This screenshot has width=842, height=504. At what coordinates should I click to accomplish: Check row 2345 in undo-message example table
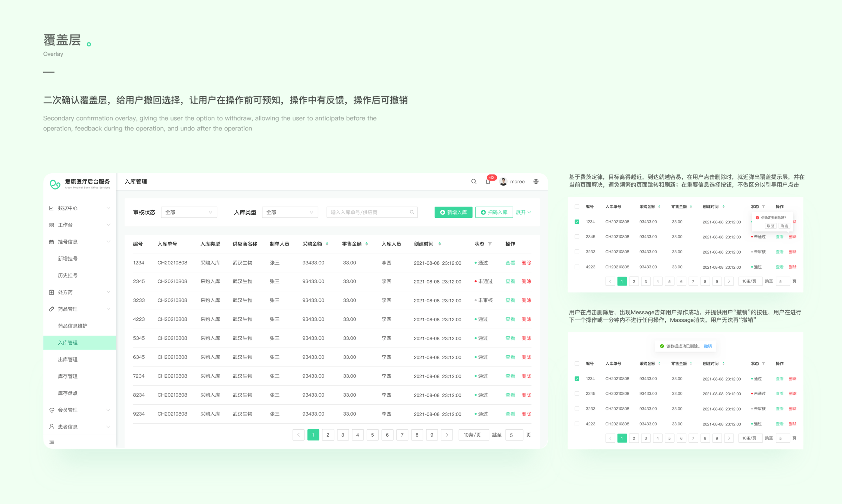pos(577,394)
